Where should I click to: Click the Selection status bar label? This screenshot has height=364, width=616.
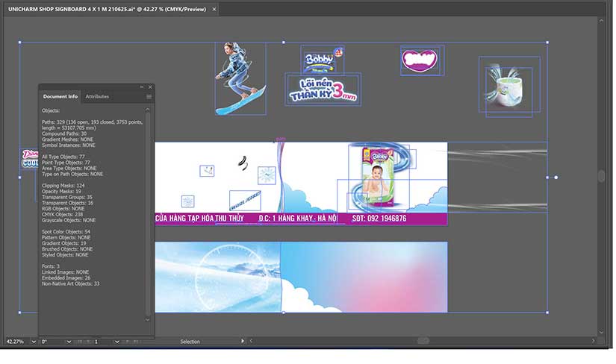point(190,342)
